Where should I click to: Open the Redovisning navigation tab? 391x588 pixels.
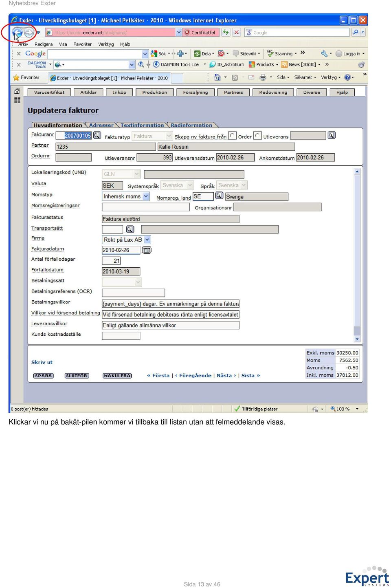pos(273,92)
